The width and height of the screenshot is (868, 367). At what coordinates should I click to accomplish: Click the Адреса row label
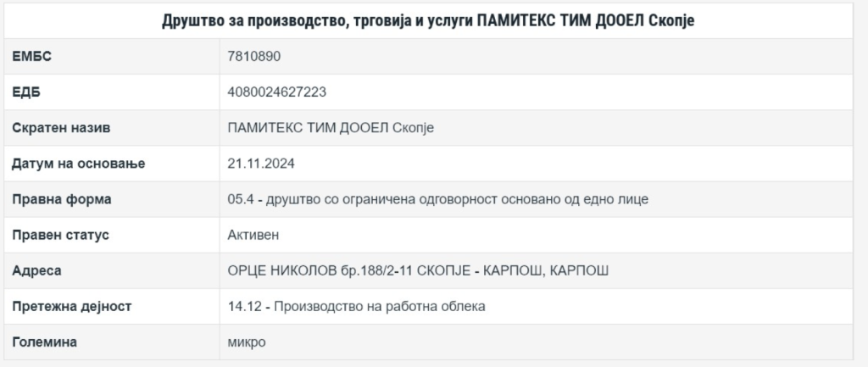(x=37, y=270)
